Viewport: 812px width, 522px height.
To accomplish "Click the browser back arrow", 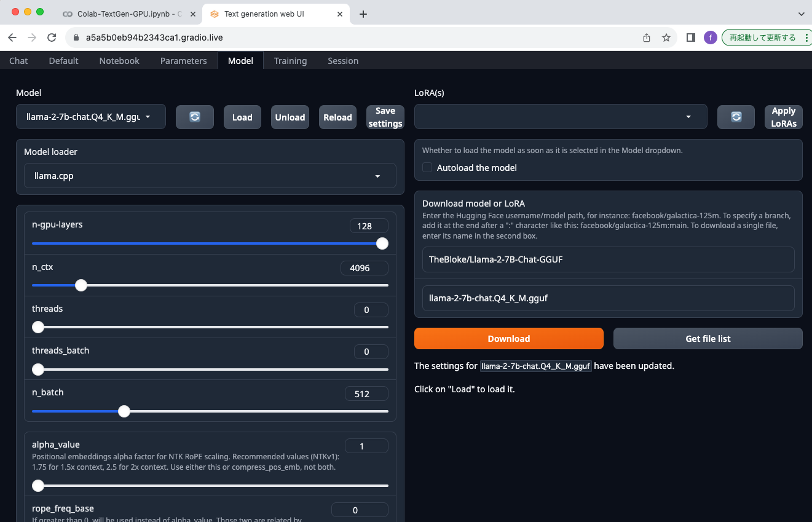I will coord(12,38).
